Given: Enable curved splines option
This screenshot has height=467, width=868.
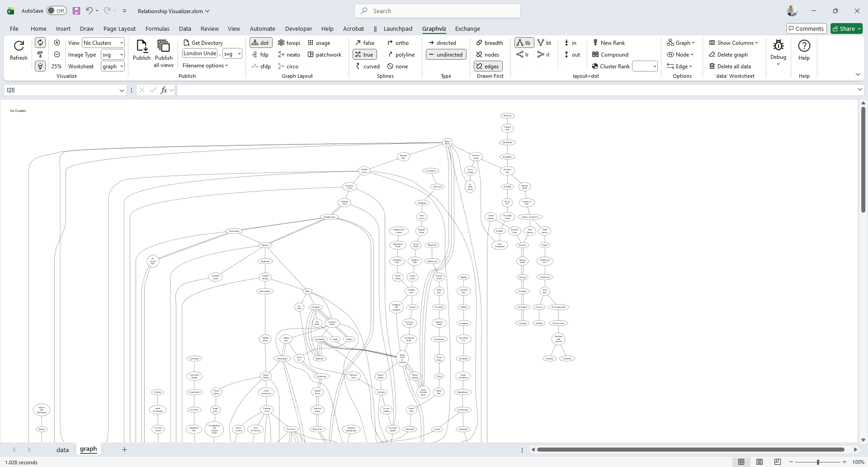Looking at the screenshot, I should point(367,67).
